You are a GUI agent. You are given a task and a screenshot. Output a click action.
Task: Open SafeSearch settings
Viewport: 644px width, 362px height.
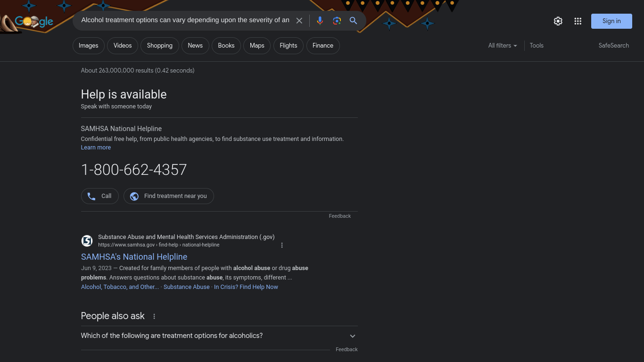click(x=614, y=46)
